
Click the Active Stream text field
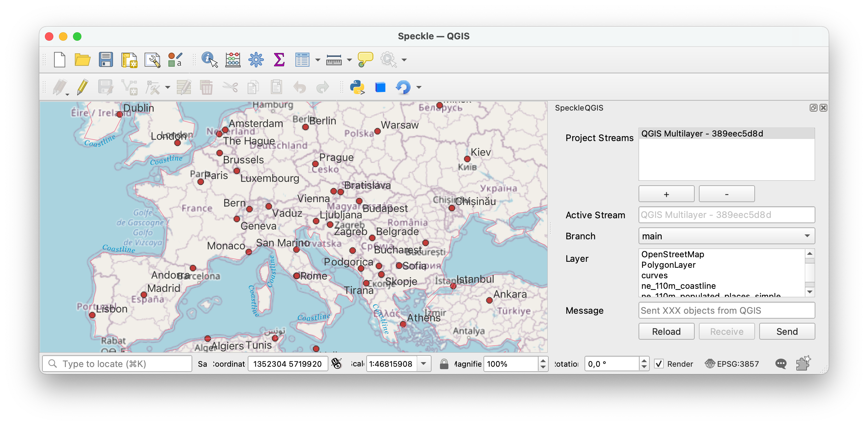tap(727, 215)
